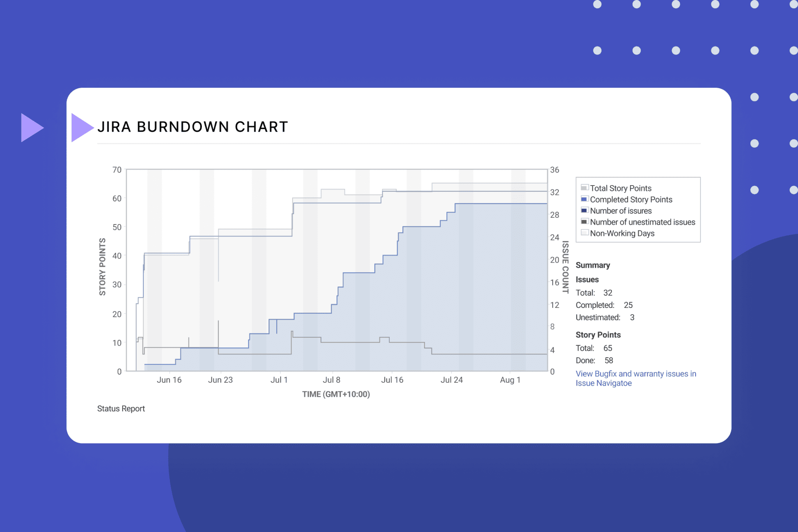Click the Story Points Done value 58
Screen dimensions: 798x532
point(609,361)
